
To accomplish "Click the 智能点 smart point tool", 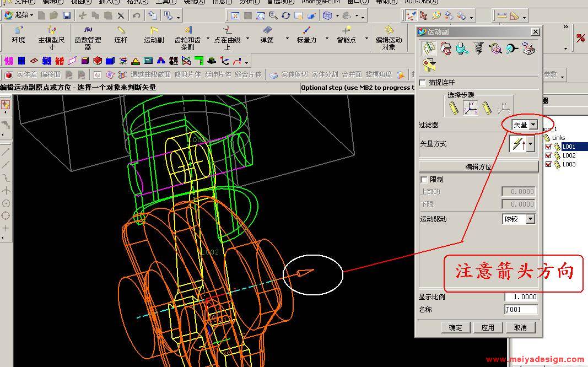I will click(x=346, y=36).
